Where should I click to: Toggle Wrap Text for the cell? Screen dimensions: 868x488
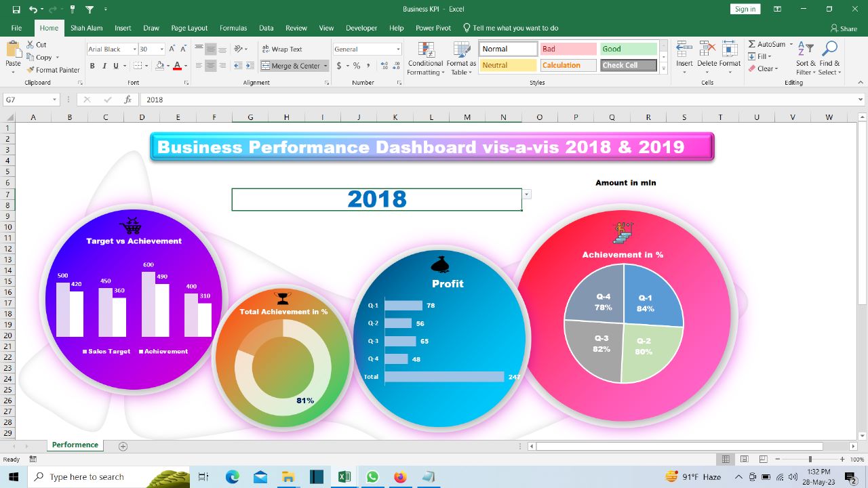(281, 49)
